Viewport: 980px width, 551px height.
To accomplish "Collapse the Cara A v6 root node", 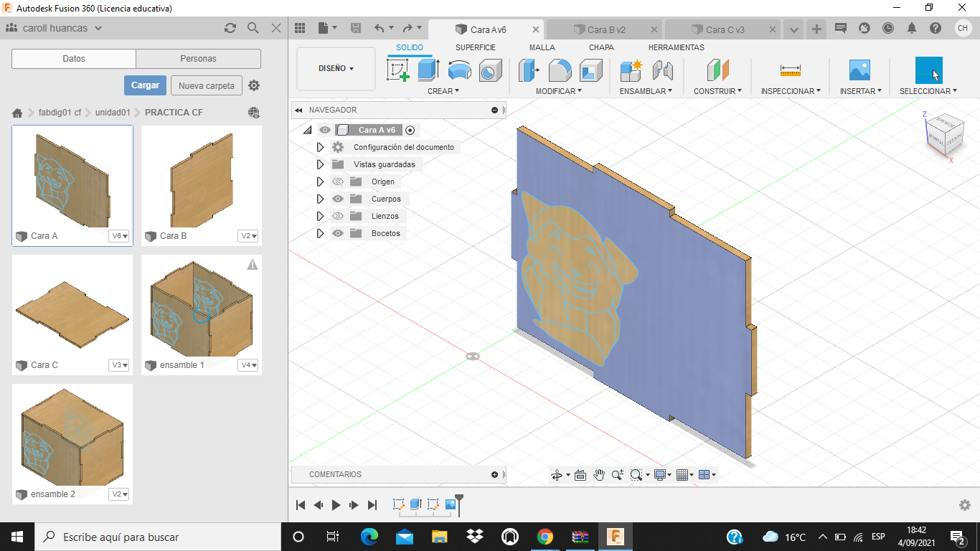I will (x=308, y=130).
